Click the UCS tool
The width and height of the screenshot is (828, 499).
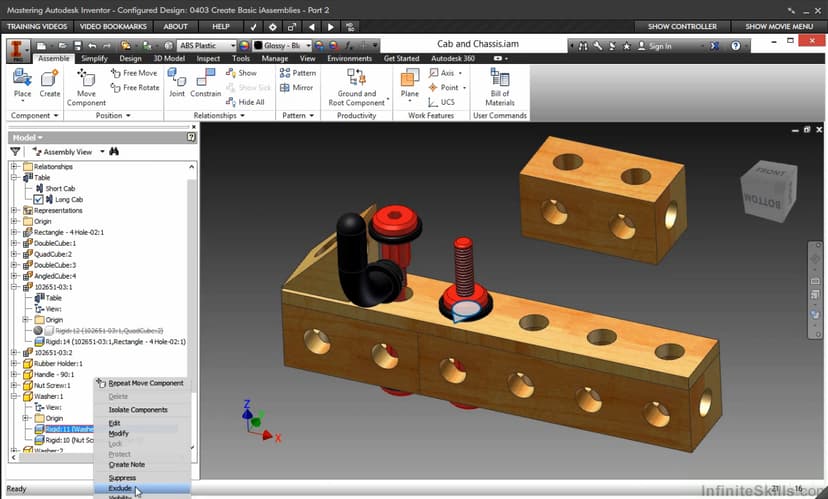(441, 102)
